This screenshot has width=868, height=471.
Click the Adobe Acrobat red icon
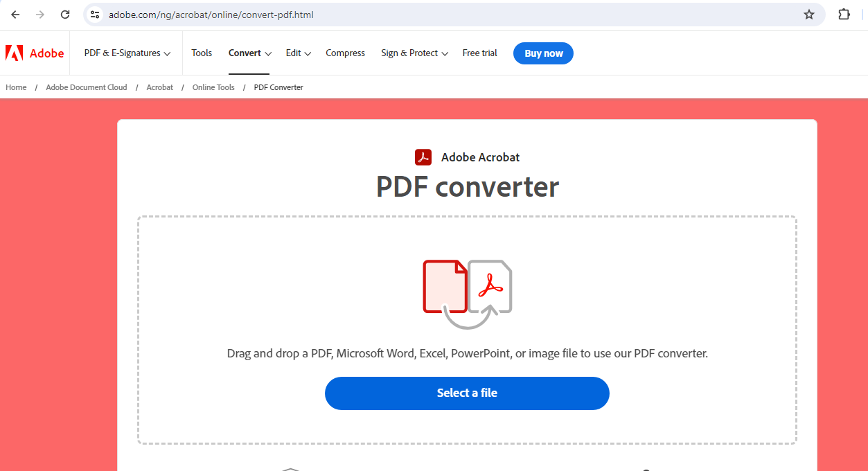(x=423, y=157)
